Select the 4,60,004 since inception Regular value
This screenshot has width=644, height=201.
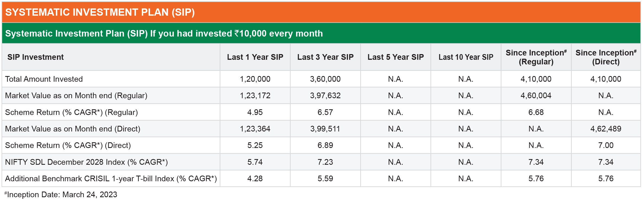[x=536, y=95]
